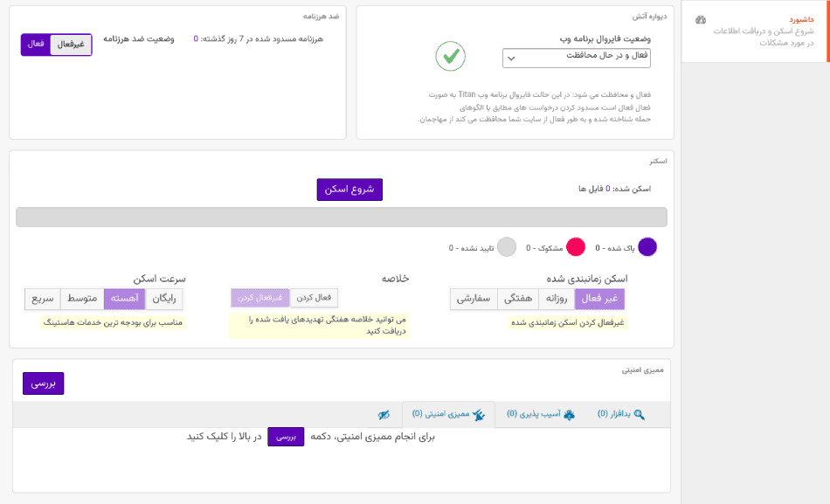Click the ممیزی امنیتی panel title
Viewport: 830px width, 504px height.
[x=643, y=370]
